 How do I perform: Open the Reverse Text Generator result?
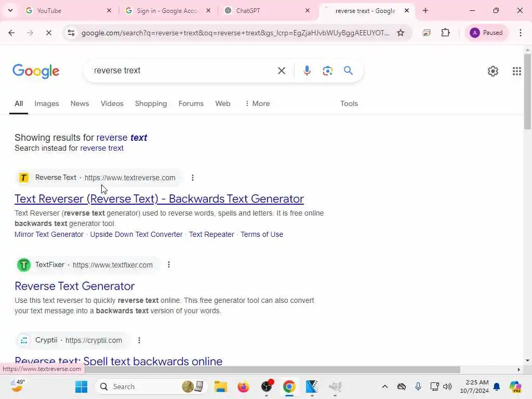[75, 286]
